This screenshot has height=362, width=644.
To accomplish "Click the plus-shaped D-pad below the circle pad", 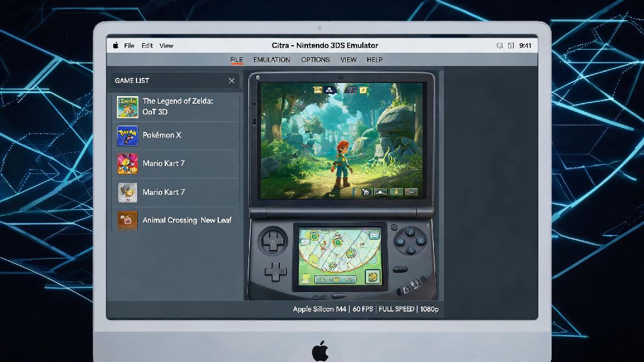I will pos(275,271).
